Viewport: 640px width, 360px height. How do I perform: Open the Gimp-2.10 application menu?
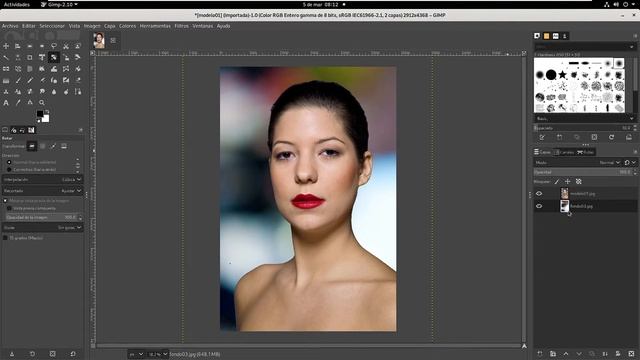tap(60, 4)
